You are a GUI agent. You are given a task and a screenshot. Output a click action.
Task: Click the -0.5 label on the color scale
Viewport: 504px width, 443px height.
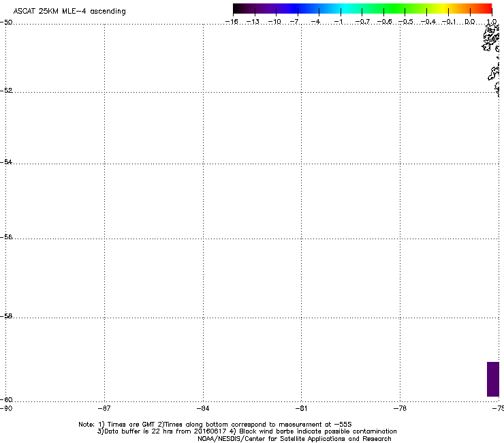tap(405, 22)
